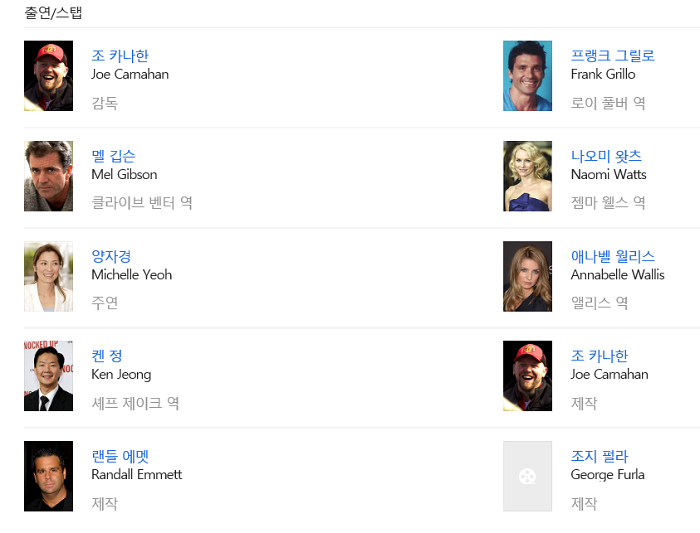Open the 조 카나한 link labeled 감독
The image size is (700, 533).
(120, 56)
